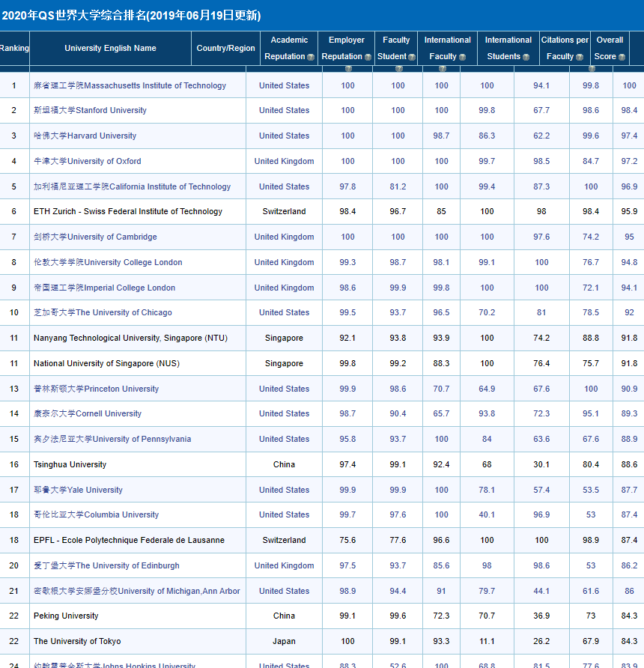Viewport: 644px width, 668px height.
Task: Select California Institute of Technology link
Action: pyautogui.click(x=132, y=186)
